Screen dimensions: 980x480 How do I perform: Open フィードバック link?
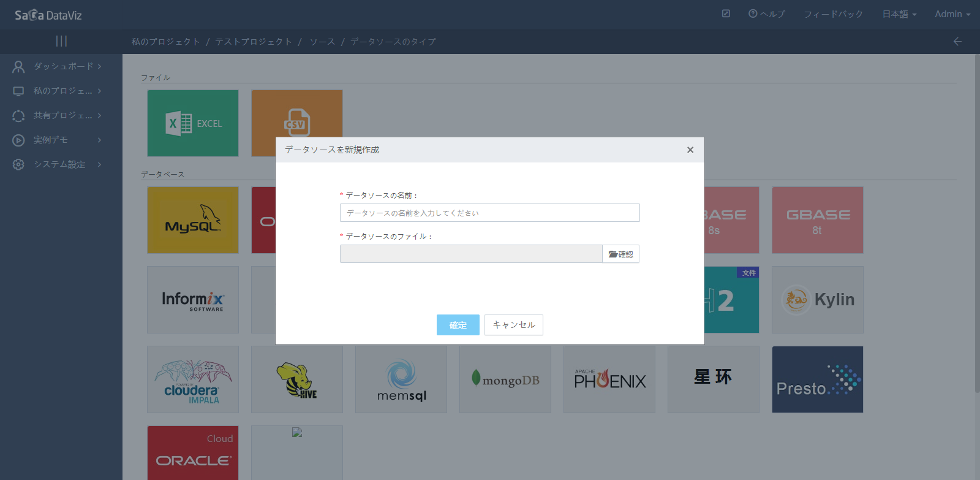pos(833,14)
